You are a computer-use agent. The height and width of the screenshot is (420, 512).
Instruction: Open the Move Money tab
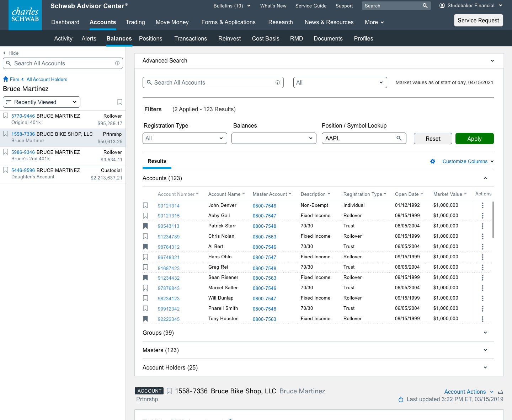pos(172,22)
